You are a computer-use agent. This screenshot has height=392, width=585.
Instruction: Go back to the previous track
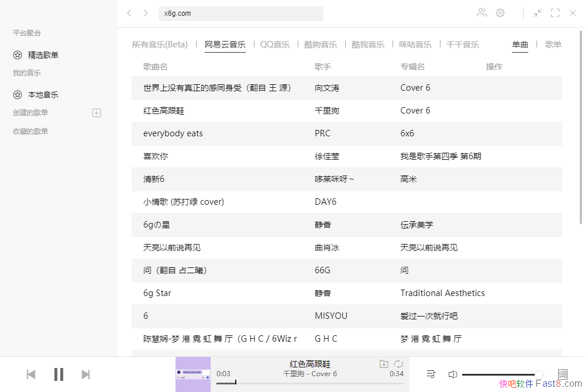click(32, 374)
